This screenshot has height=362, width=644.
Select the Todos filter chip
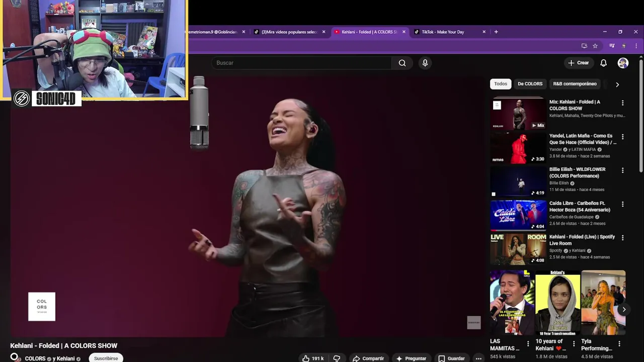click(x=501, y=84)
